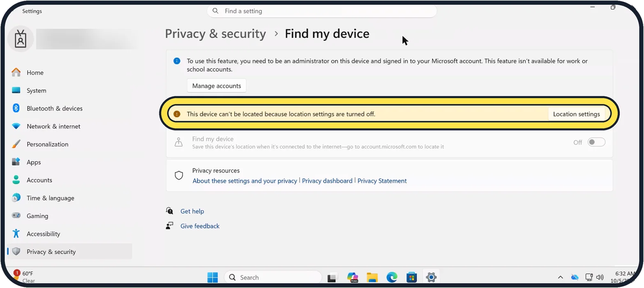Click the orange warning icon
The image size is (644, 288).
pos(177,114)
